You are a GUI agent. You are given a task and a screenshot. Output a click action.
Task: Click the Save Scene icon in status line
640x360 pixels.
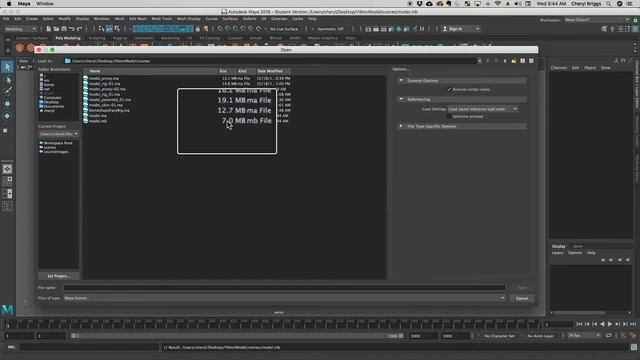click(64, 29)
